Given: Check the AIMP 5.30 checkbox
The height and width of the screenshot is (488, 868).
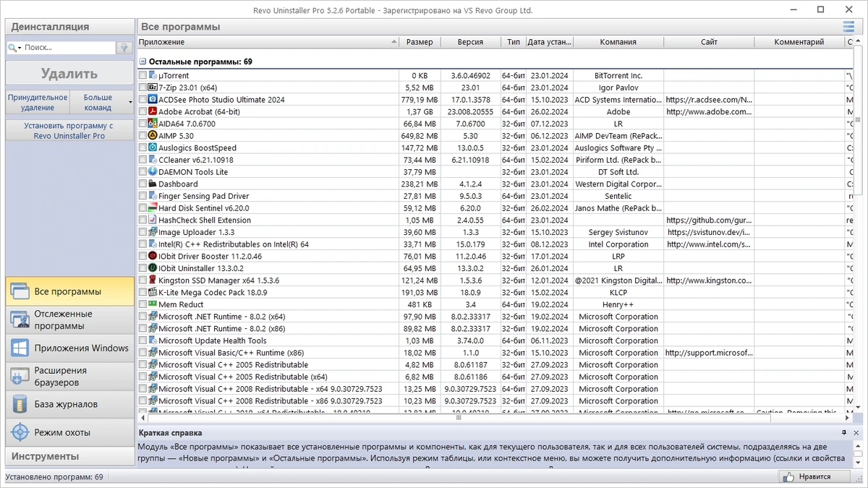Looking at the screenshot, I should point(142,135).
